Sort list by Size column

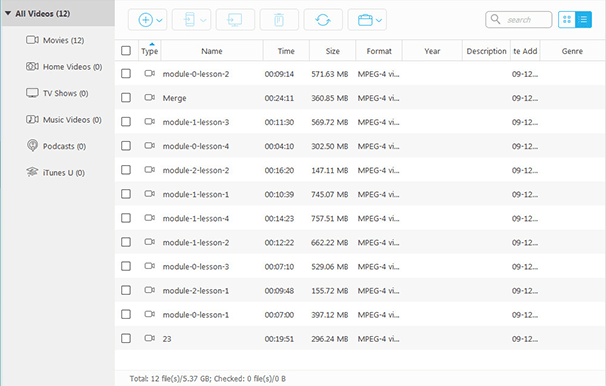(x=332, y=51)
